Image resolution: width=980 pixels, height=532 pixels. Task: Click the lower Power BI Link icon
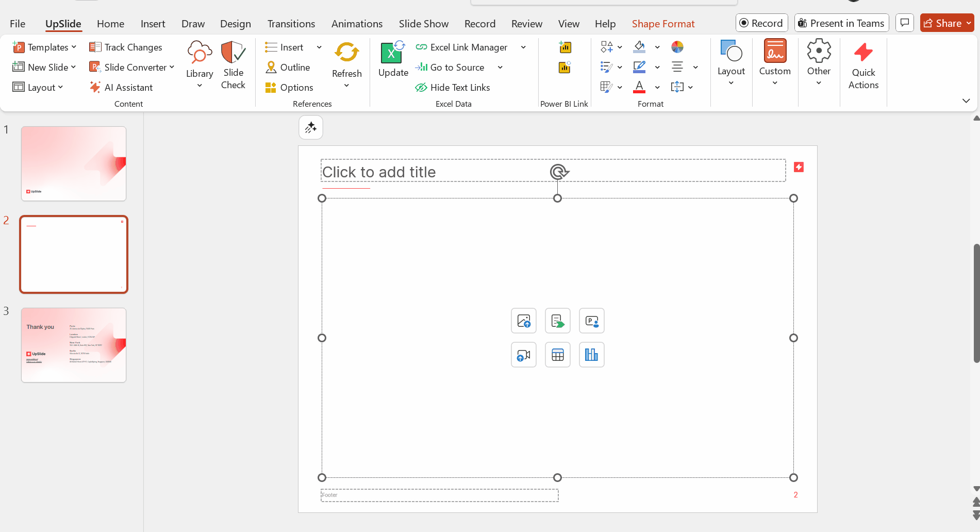pyautogui.click(x=565, y=68)
